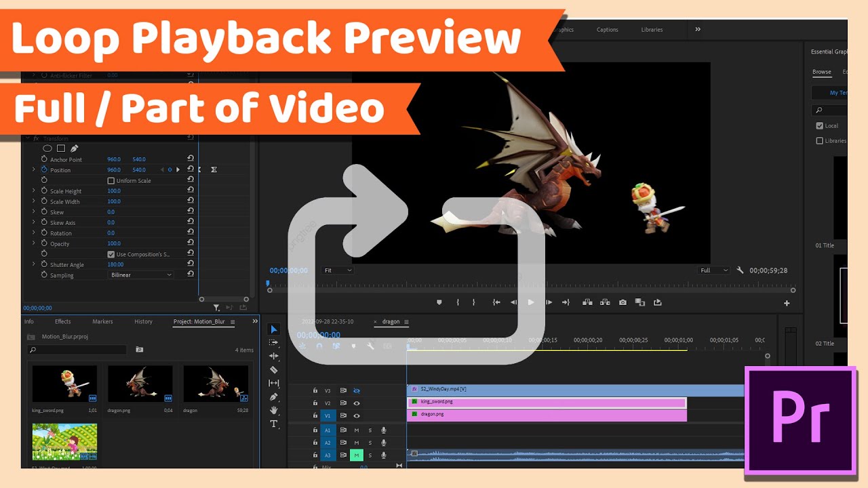This screenshot has height=488, width=868.
Task: Toggle Comparison View button
Action: pos(639,302)
